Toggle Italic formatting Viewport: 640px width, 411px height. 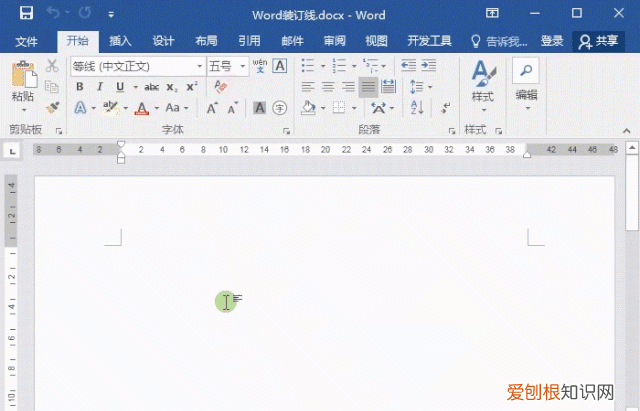(x=100, y=87)
